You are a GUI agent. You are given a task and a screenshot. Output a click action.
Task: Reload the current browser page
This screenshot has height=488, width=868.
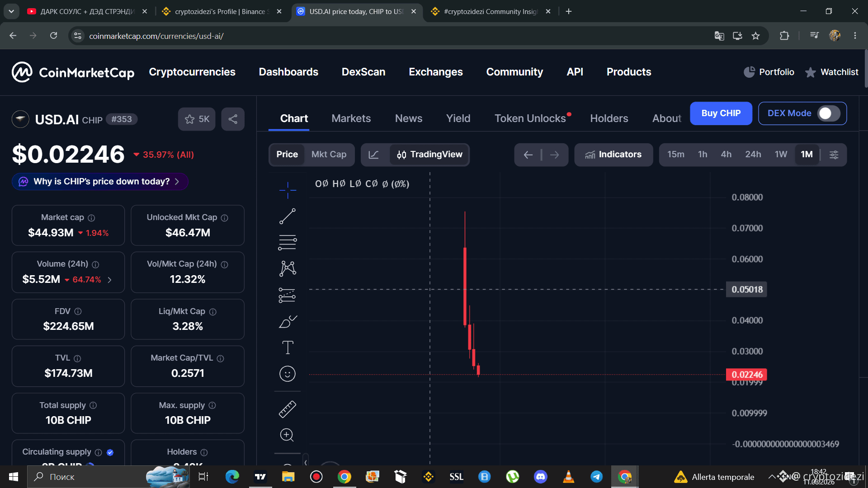[x=53, y=36]
